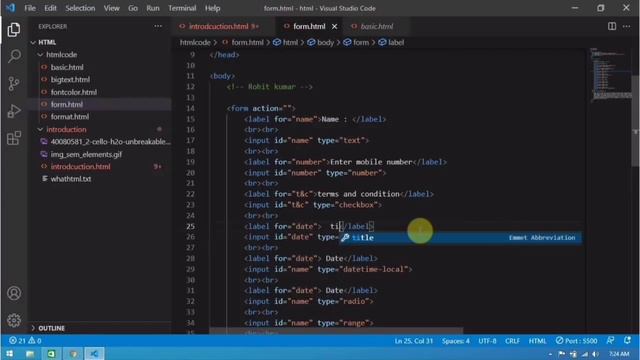640x360 pixels.
Task: Select form.html in the explorer
Action: click(67, 104)
